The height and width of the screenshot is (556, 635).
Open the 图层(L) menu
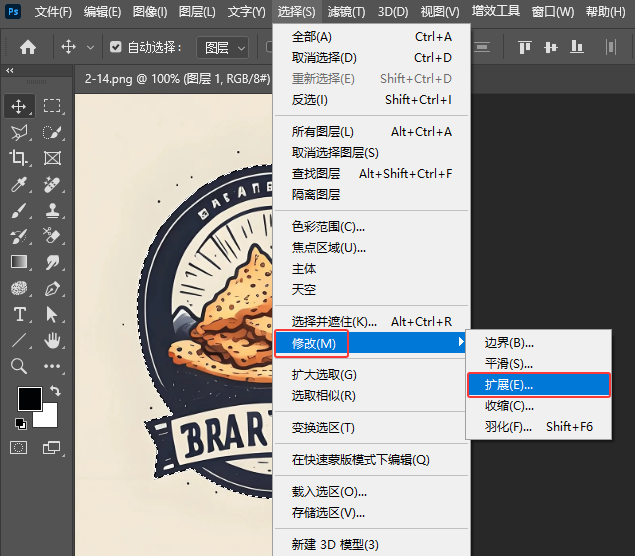[197, 12]
